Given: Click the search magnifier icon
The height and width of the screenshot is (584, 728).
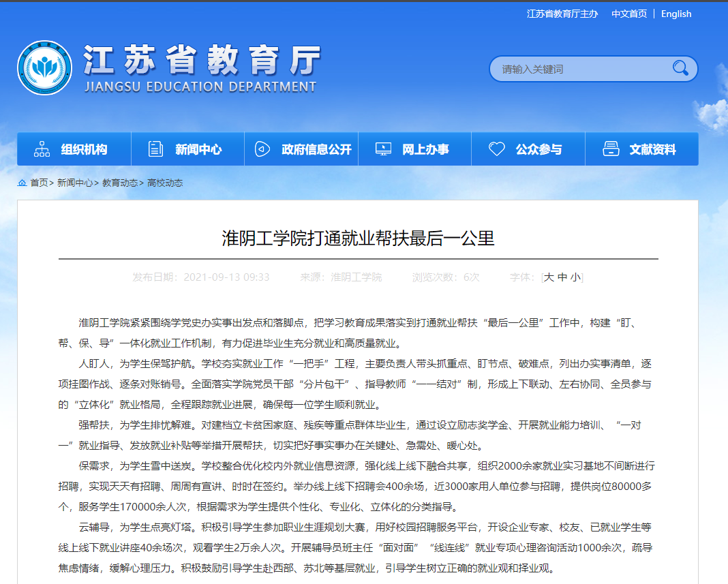Looking at the screenshot, I should click(x=680, y=68).
